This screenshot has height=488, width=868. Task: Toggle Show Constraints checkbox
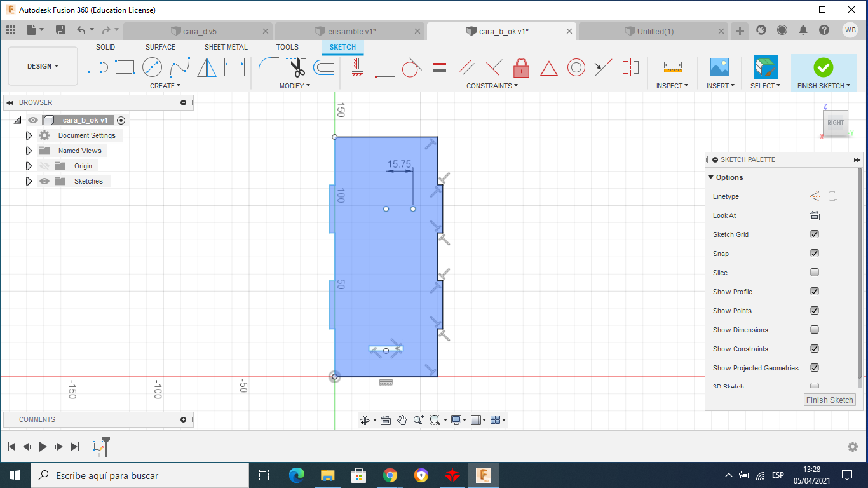pos(815,349)
